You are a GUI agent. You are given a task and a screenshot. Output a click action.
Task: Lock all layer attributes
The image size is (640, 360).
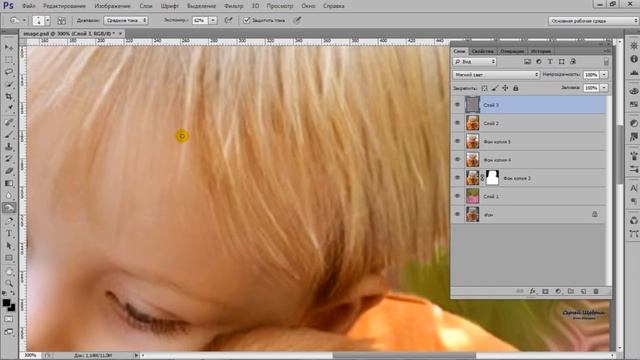click(516, 88)
